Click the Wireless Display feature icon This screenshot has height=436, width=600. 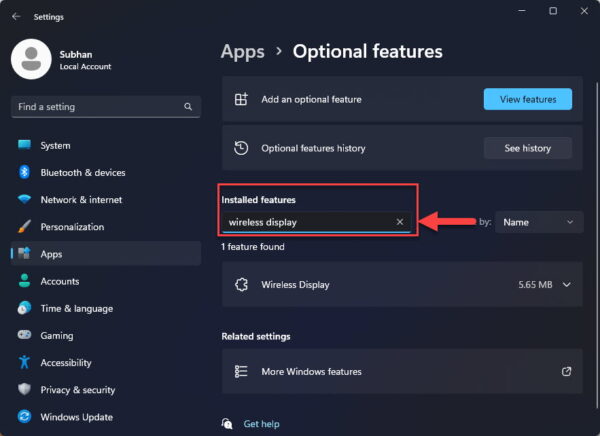click(x=240, y=285)
